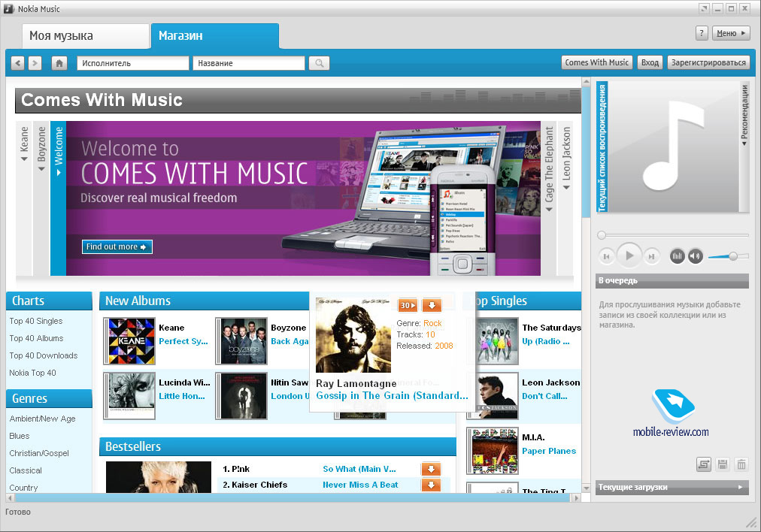Expand the Текущие загрузки panel

(672, 487)
